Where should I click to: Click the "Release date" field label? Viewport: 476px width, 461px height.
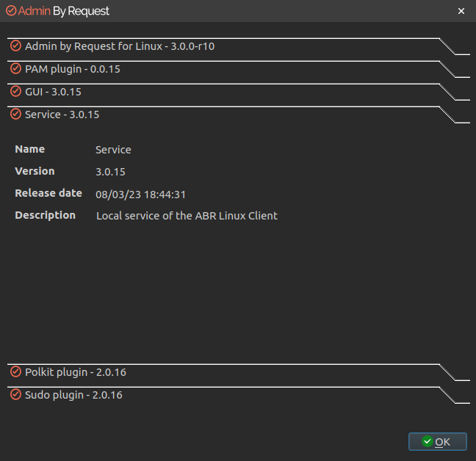(x=48, y=193)
